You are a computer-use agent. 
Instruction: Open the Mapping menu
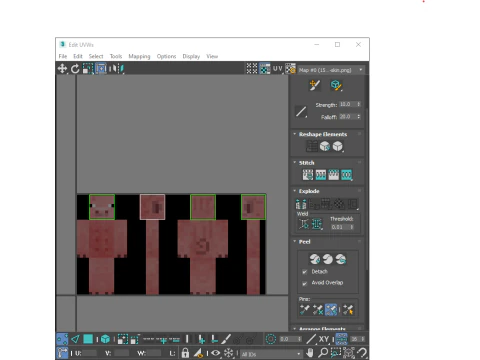(139, 56)
